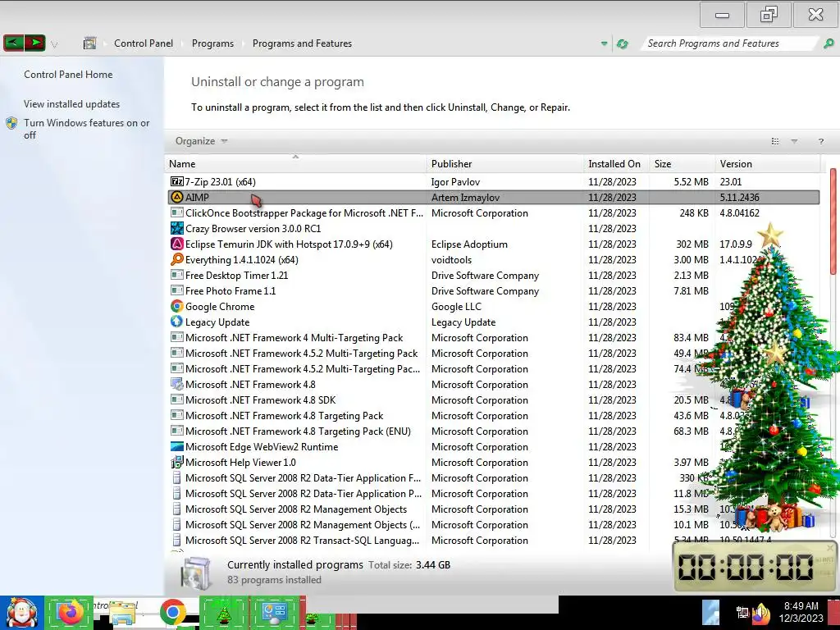Sort by the Publisher column header
Image resolution: width=840 pixels, height=630 pixels.
pos(504,163)
